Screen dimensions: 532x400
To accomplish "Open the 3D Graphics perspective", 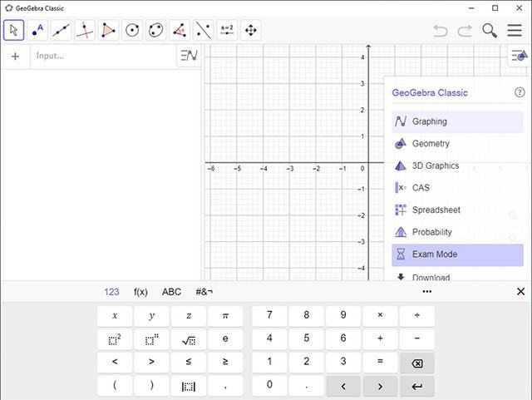I will click(457, 165).
